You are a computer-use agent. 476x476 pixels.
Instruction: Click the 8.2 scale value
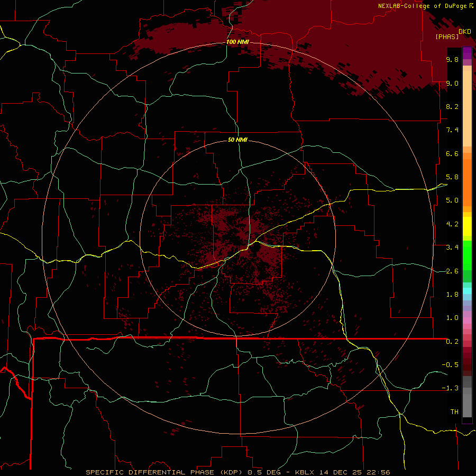tap(452, 106)
